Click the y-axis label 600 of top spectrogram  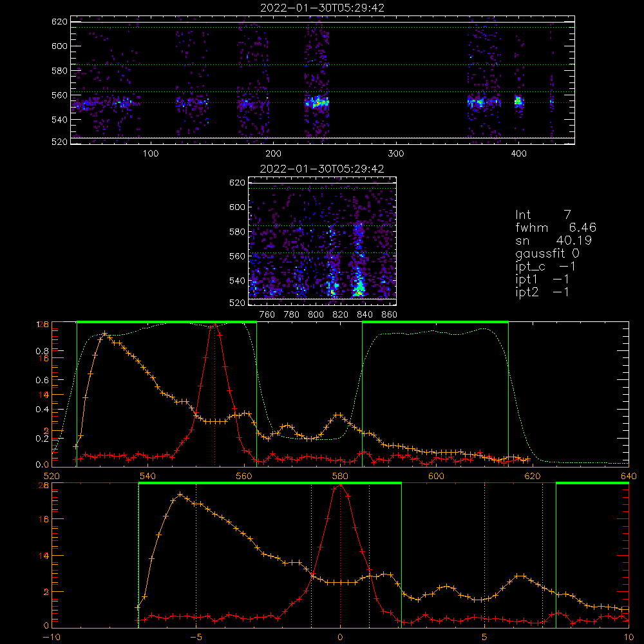59,46
